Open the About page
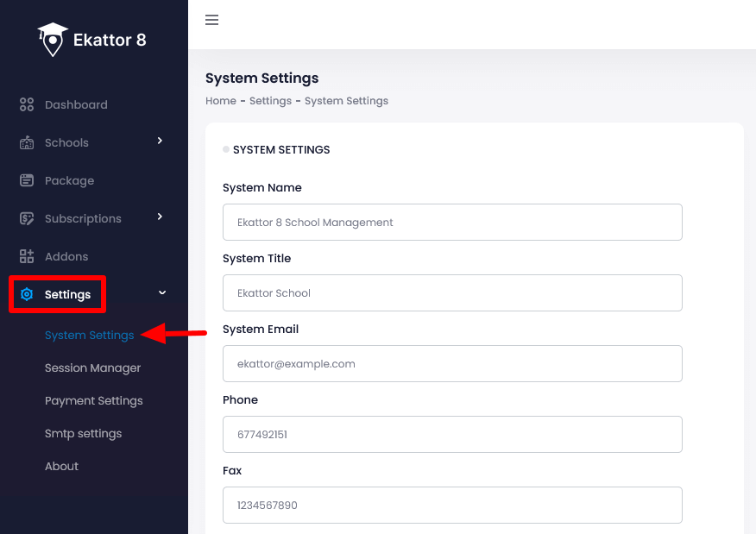Screen dimensions: 756x534 click(61, 466)
